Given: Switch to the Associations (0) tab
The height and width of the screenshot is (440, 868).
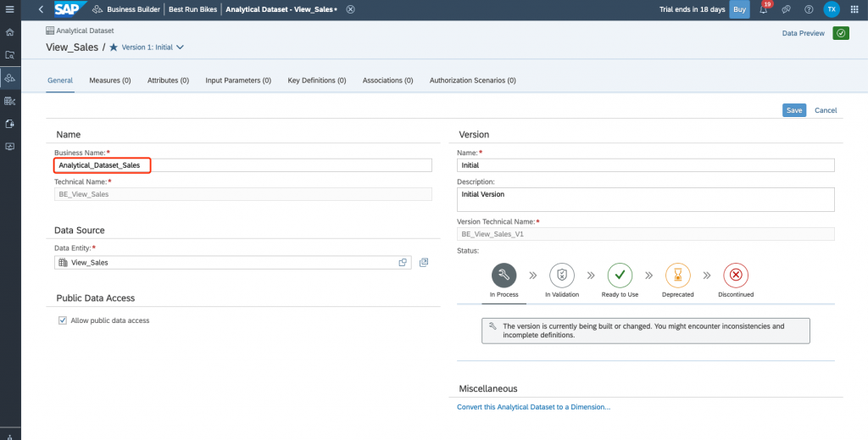Looking at the screenshot, I should (x=388, y=81).
